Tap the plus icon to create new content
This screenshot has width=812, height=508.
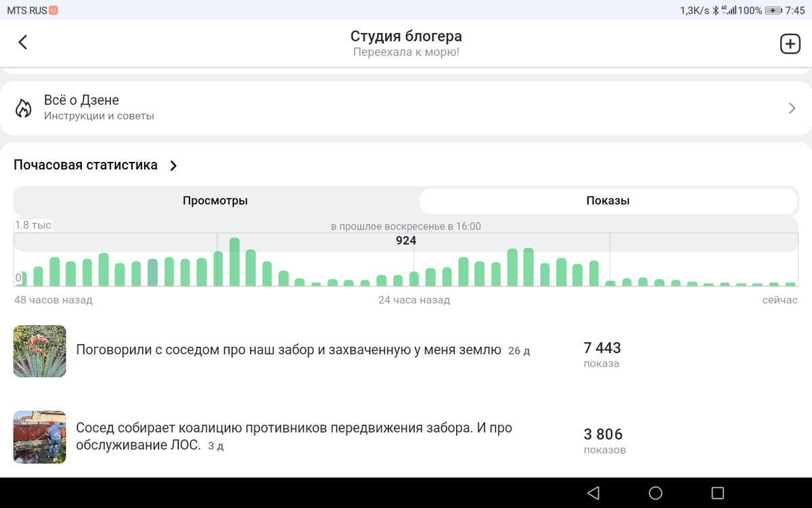point(790,43)
